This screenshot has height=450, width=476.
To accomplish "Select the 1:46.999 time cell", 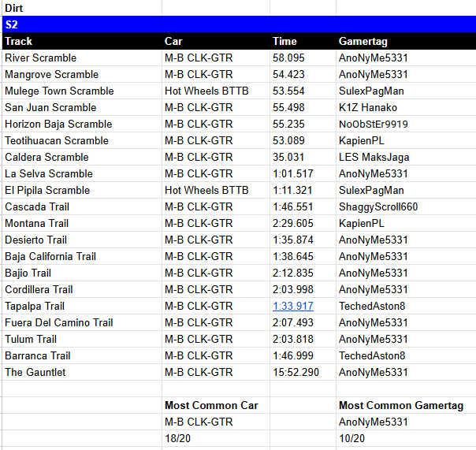I will click(303, 355).
